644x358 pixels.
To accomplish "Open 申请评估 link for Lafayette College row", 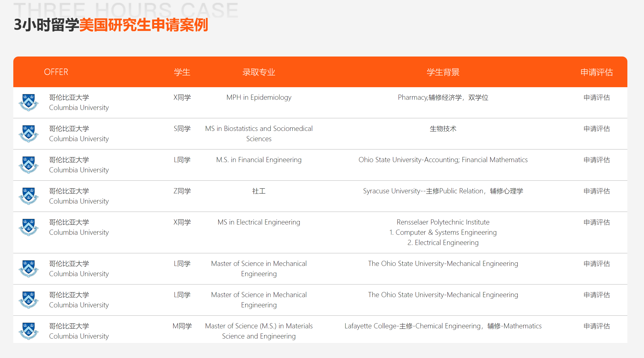I will (x=597, y=326).
